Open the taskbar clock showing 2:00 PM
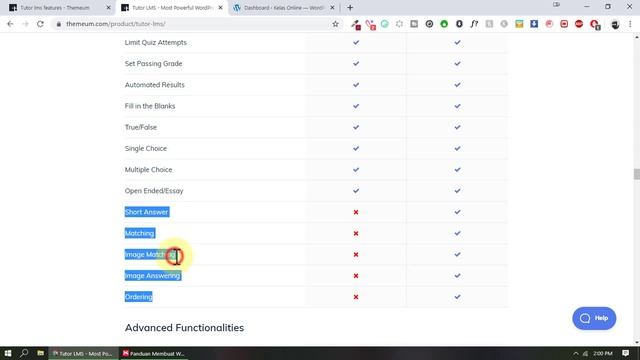 click(603, 353)
